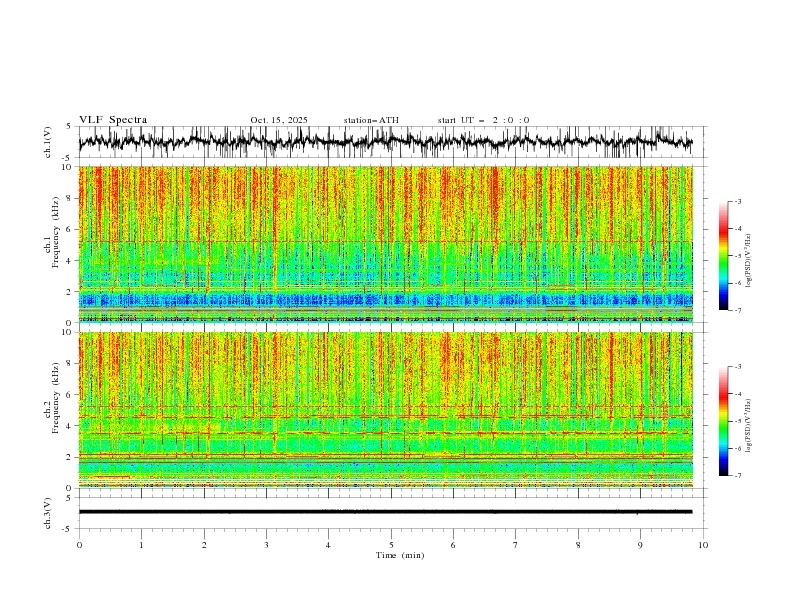Click the ch.2 PSD color bar
This screenshot has width=792, height=612.
[x=723, y=421]
